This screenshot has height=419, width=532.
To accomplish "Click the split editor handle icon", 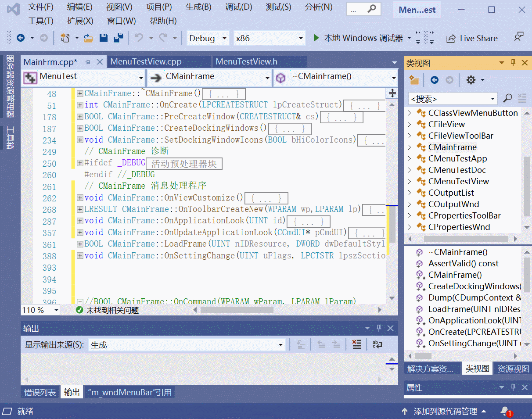I will click(x=392, y=93).
